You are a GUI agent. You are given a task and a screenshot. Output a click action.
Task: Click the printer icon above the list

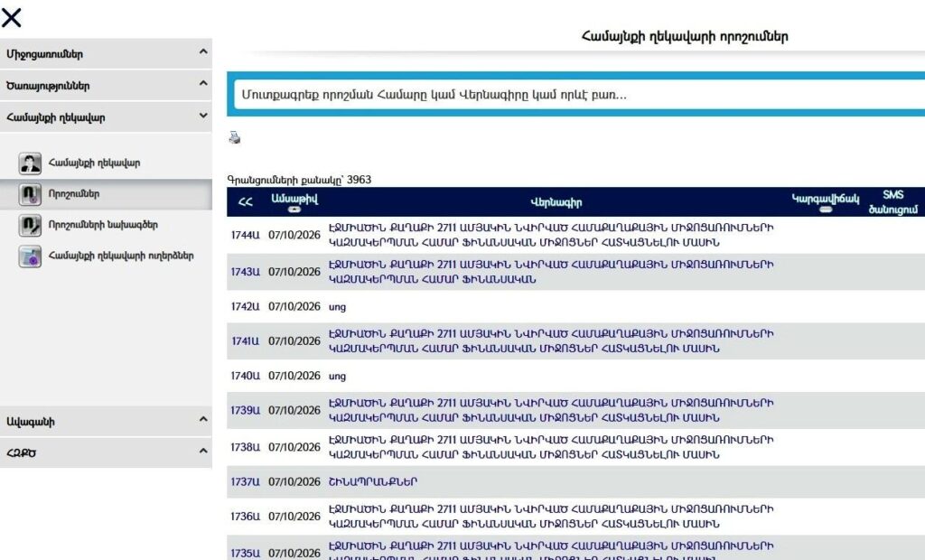tap(235, 137)
